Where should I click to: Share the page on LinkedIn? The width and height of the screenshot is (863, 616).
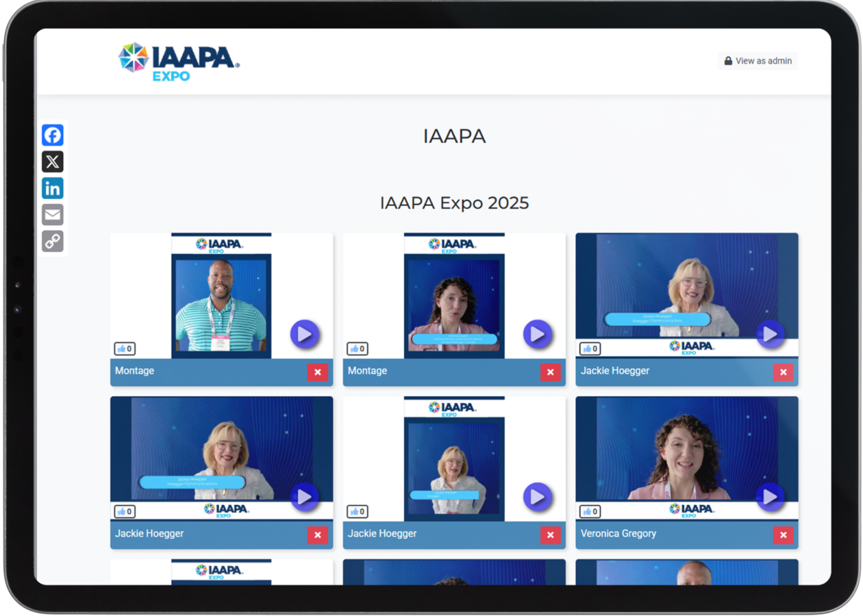53,188
